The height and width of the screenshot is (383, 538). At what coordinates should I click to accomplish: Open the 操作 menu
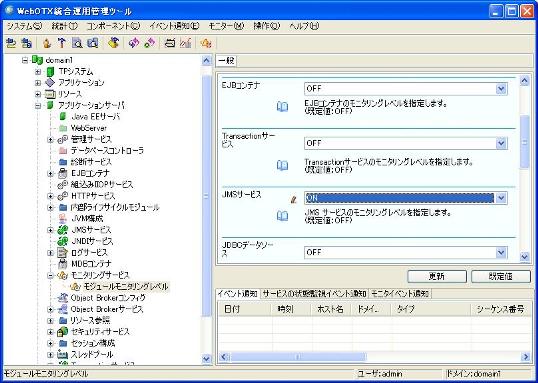267,26
